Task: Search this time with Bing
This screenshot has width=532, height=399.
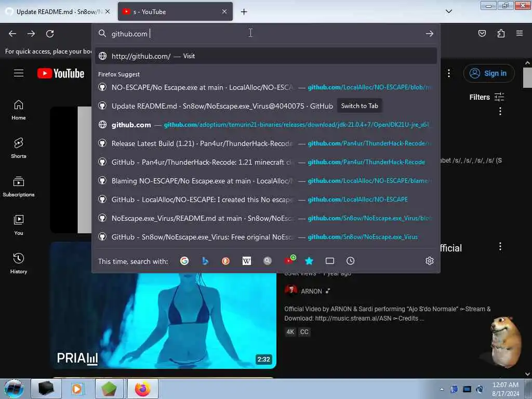Action: coord(205,261)
